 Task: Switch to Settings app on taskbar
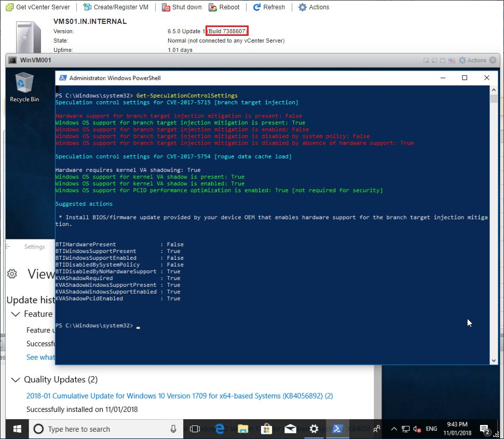tap(314, 429)
